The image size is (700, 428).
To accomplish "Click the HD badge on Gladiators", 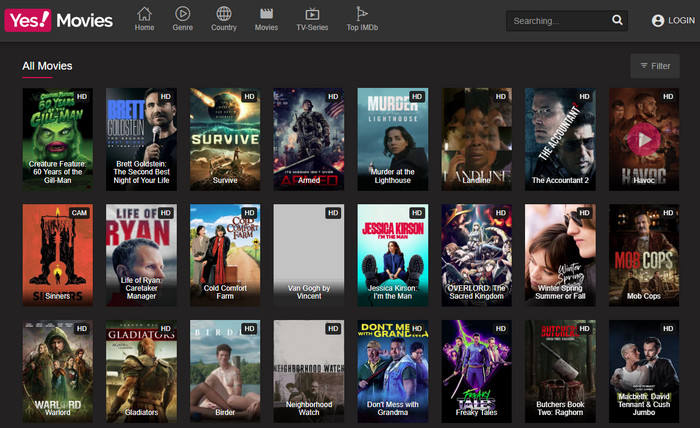I will pyautogui.click(x=166, y=329).
